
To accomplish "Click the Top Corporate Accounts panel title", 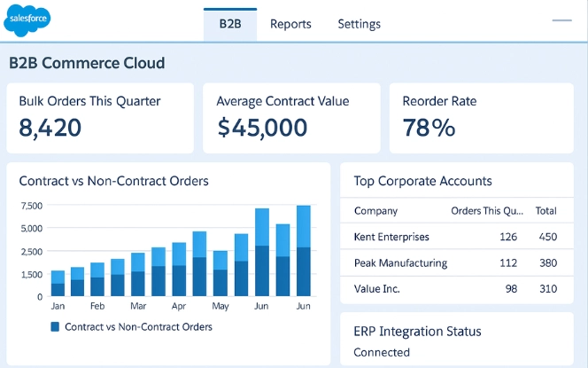I will point(422,181).
